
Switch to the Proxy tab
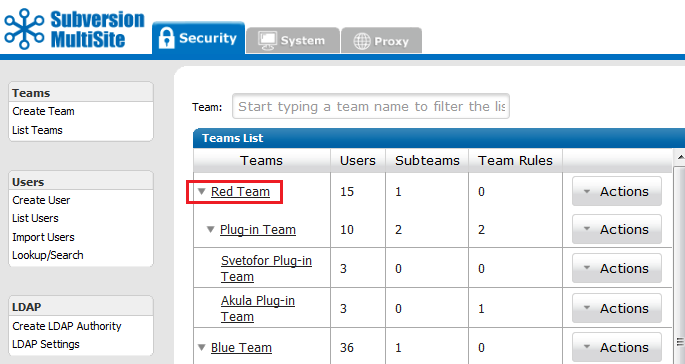point(381,41)
